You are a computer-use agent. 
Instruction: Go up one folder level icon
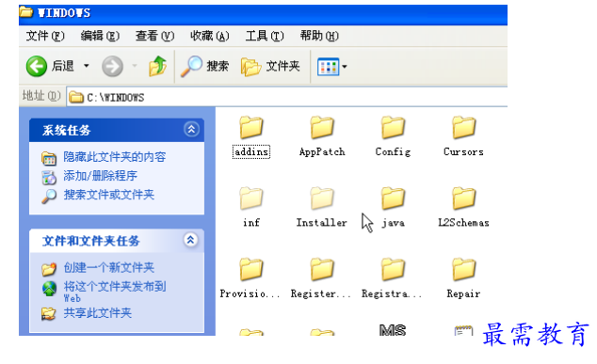157,66
